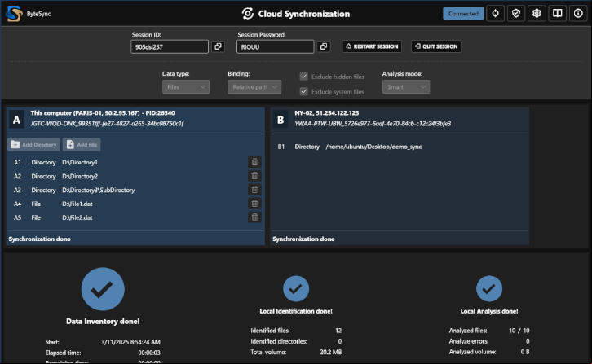
Task: Select the D:\Directory2 path text
Action: pos(80,176)
